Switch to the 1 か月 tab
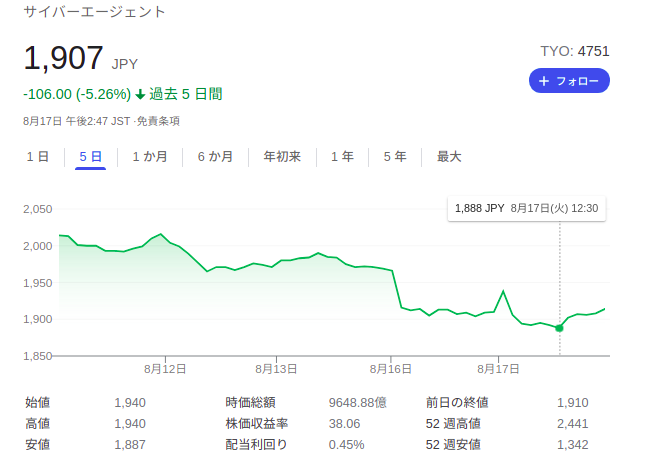648x466 pixels. click(x=150, y=157)
